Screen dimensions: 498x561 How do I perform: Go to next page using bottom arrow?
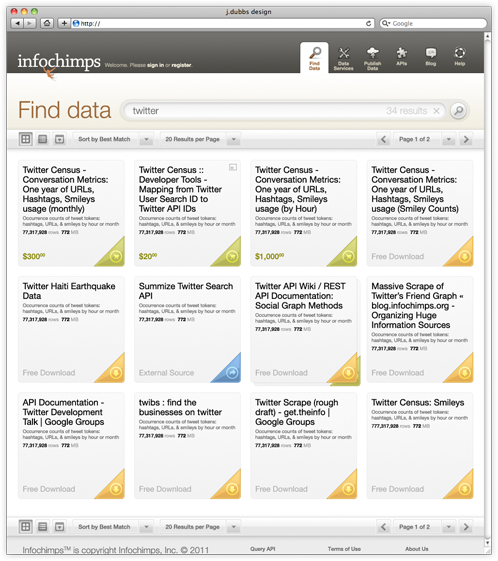(x=466, y=527)
